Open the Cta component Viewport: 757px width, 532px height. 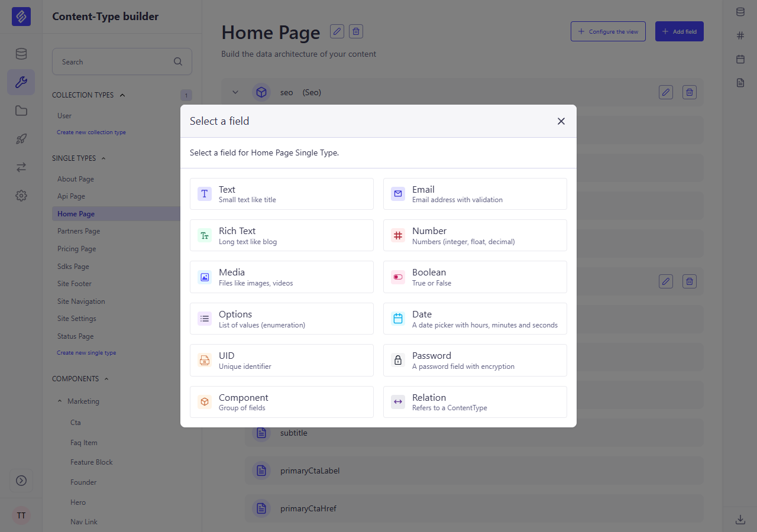pyautogui.click(x=76, y=423)
